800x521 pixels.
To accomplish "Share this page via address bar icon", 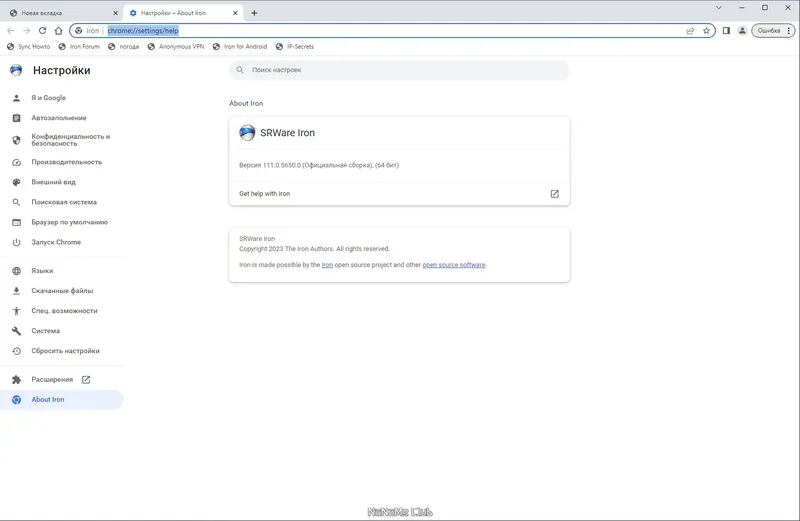I will [x=690, y=31].
